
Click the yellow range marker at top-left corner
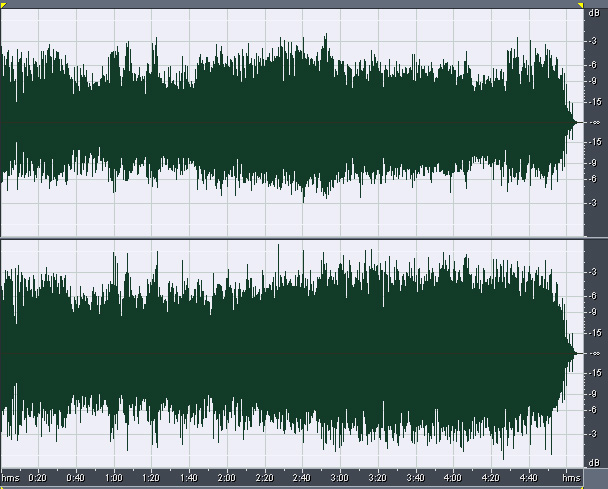3,5
